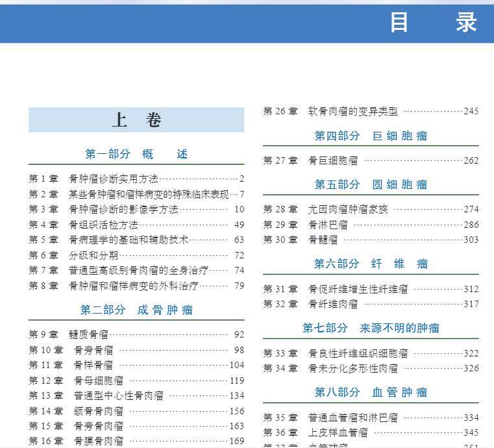Open 第5章 骨病理学的基础和辅助技术
The width and height of the screenshot is (494, 448).
click(136, 240)
